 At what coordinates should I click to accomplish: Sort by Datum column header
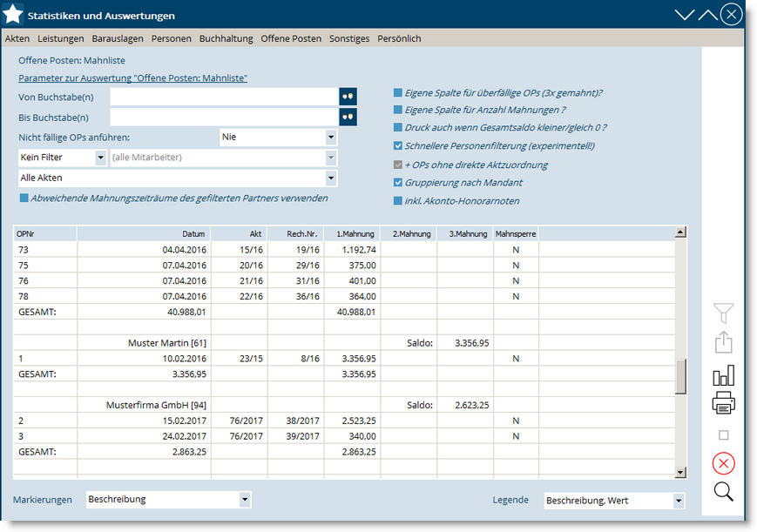coord(144,233)
